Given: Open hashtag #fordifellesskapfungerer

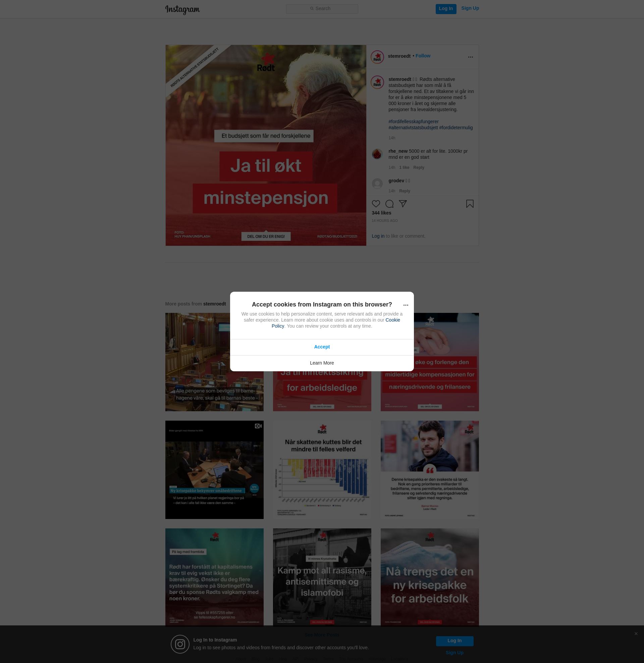Looking at the screenshot, I should pyautogui.click(x=413, y=122).
